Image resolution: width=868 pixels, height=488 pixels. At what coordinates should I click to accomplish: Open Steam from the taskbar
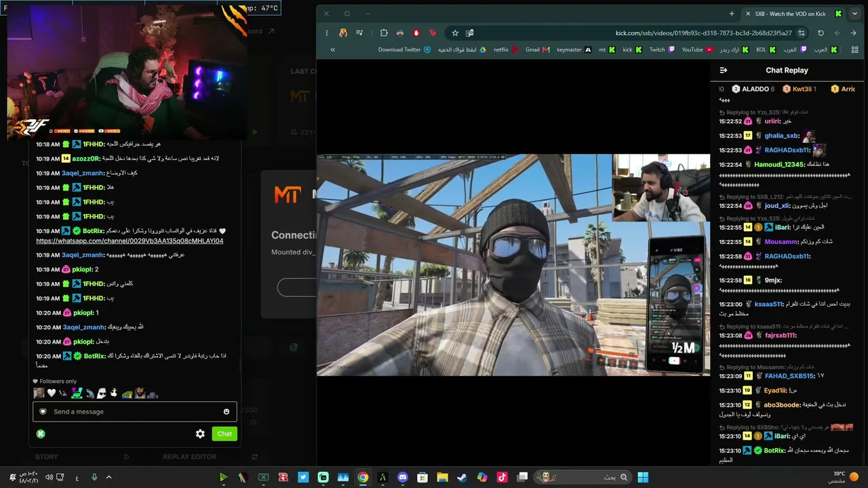tap(462, 477)
